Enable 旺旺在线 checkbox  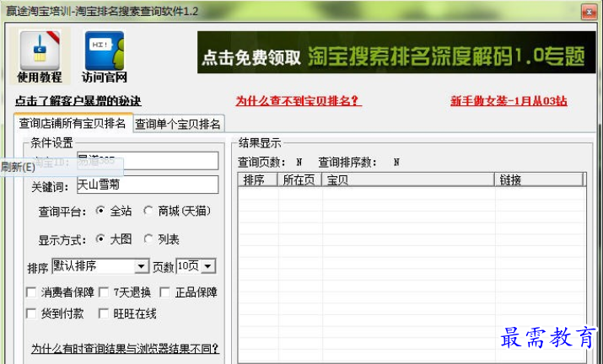tap(104, 313)
